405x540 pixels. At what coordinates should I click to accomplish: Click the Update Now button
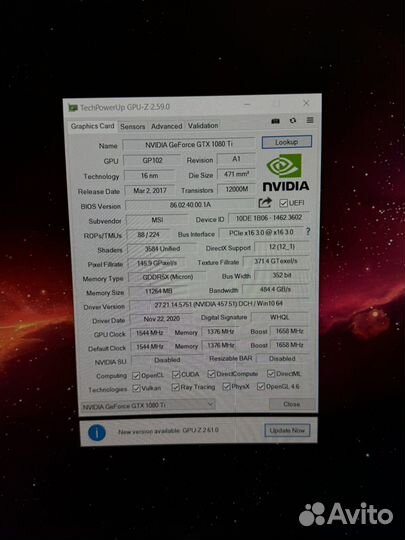(x=287, y=430)
